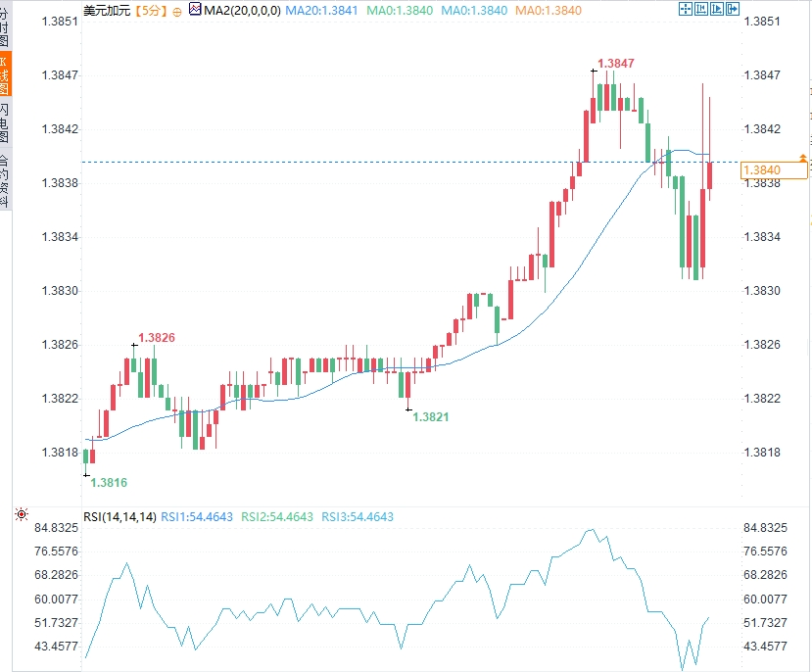This screenshot has height=672, width=812.
Task: Click the green 1.3821 low annotation
Action: point(430,417)
